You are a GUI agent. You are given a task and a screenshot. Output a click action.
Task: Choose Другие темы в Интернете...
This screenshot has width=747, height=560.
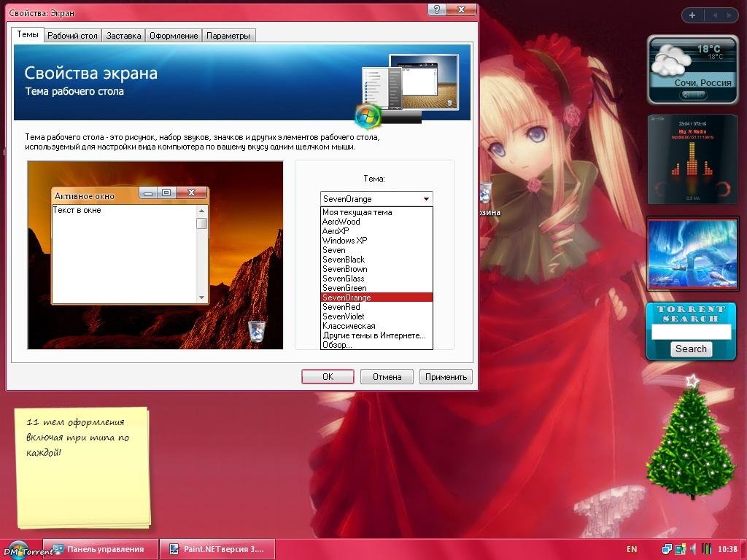(x=376, y=335)
